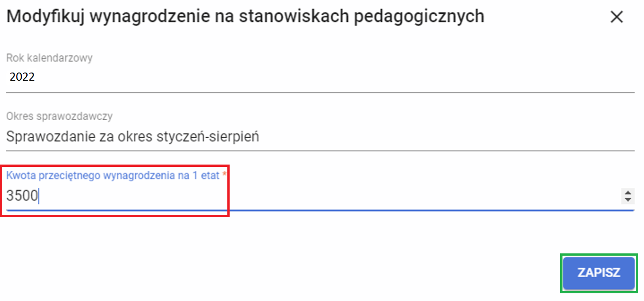Image resolution: width=644 pixels, height=301 pixels.
Task: Decrease the average salary amount by one step
Action: [628, 200]
